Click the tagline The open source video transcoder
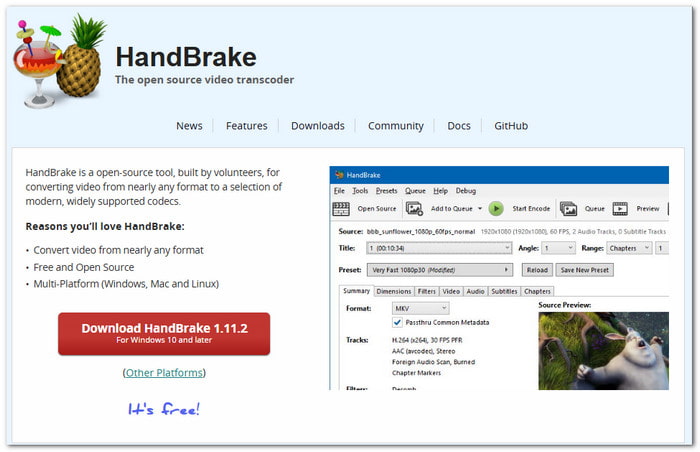 (204, 80)
